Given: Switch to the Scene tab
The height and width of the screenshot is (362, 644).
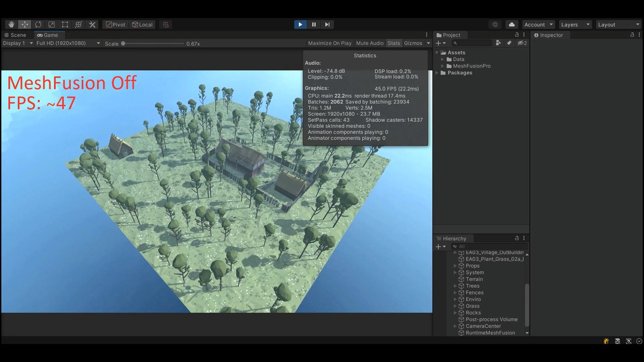Looking at the screenshot, I should [x=15, y=35].
